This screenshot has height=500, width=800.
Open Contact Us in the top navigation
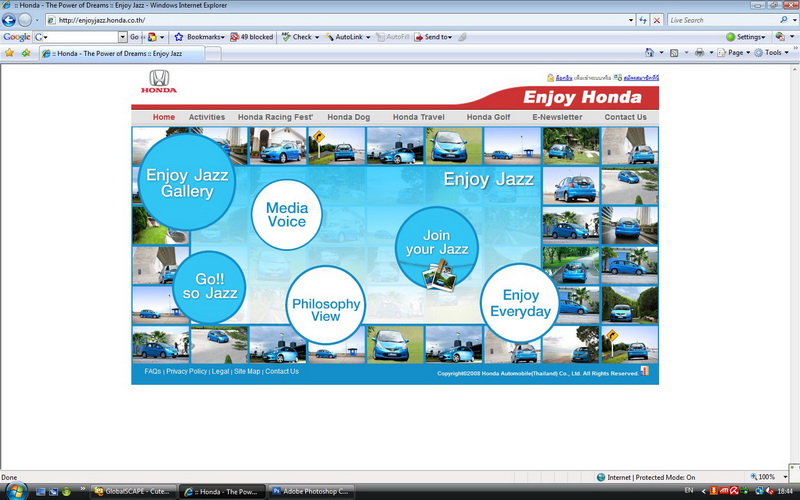click(x=626, y=117)
